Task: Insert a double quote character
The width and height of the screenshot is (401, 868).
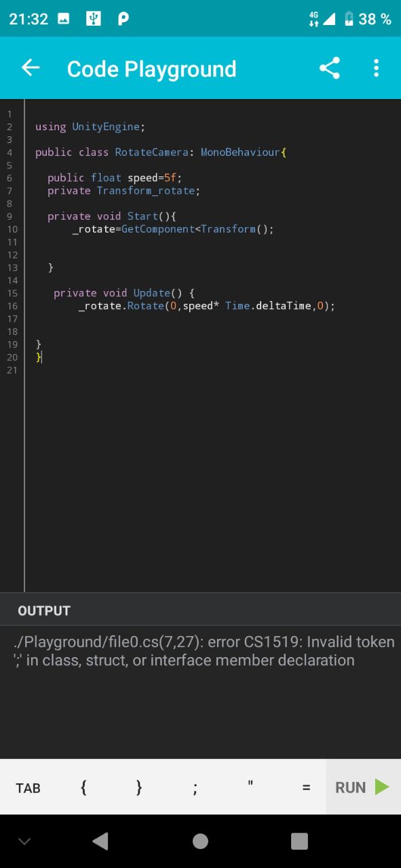Action: [x=250, y=784]
